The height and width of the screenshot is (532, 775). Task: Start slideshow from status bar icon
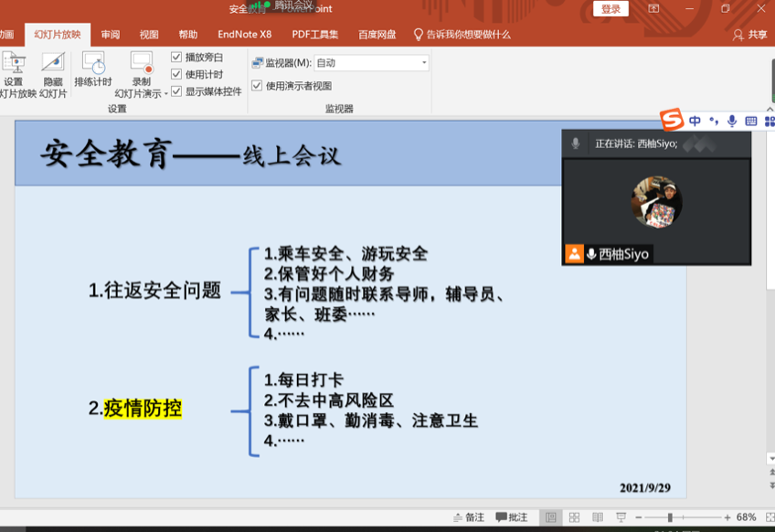tap(620, 517)
